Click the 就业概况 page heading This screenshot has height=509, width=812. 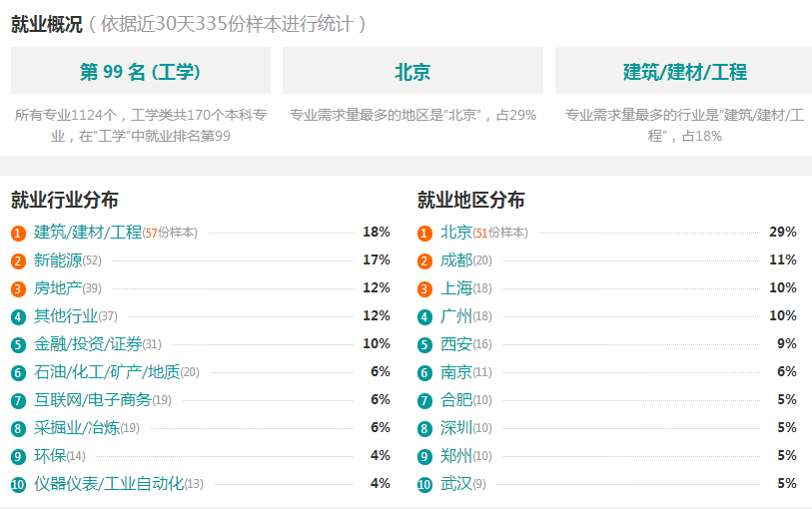pos(47,24)
